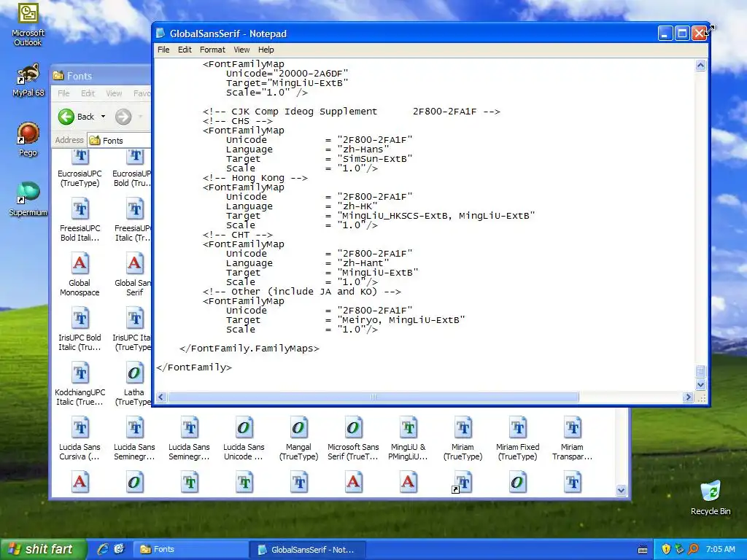Image resolution: width=747 pixels, height=560 pixels.
Task: Click the security shield tray icon
Action: 666,549
